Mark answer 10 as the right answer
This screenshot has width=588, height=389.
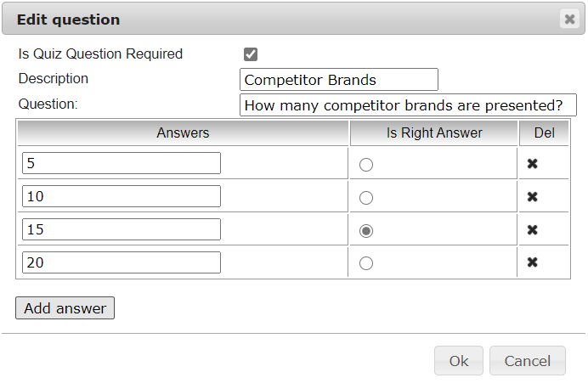366,198
